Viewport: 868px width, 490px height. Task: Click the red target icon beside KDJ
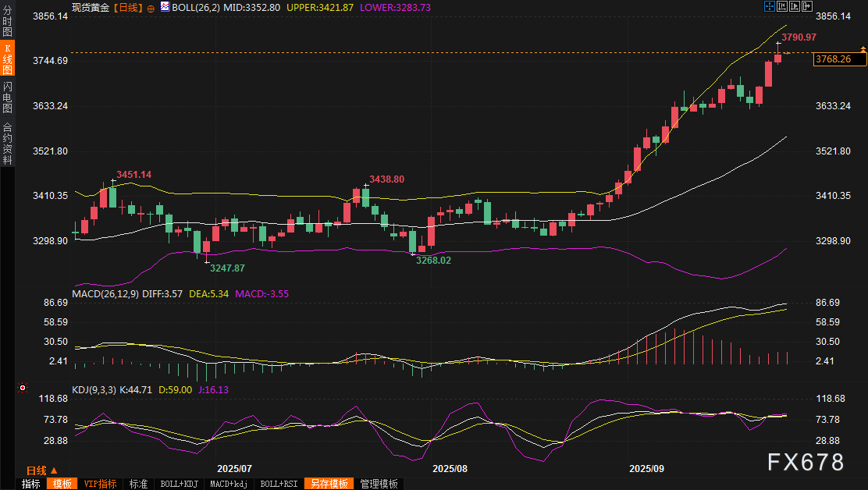tap(23, 388)
